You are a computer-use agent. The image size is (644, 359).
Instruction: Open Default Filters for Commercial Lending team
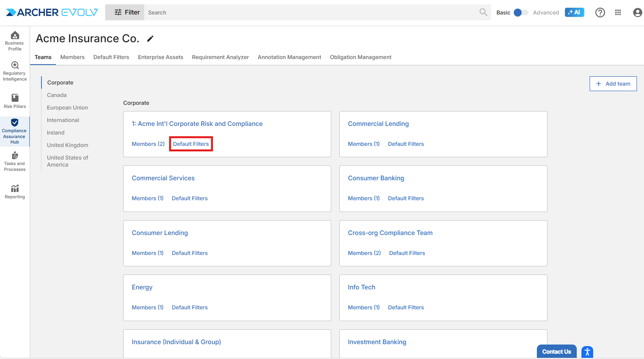pos(405,144)
